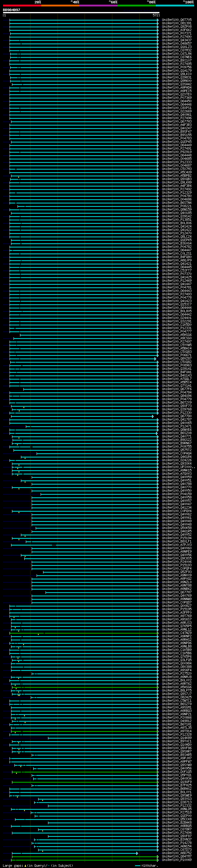
Task: Select label UniRef100_P04783
Action: tap(177, 139)
